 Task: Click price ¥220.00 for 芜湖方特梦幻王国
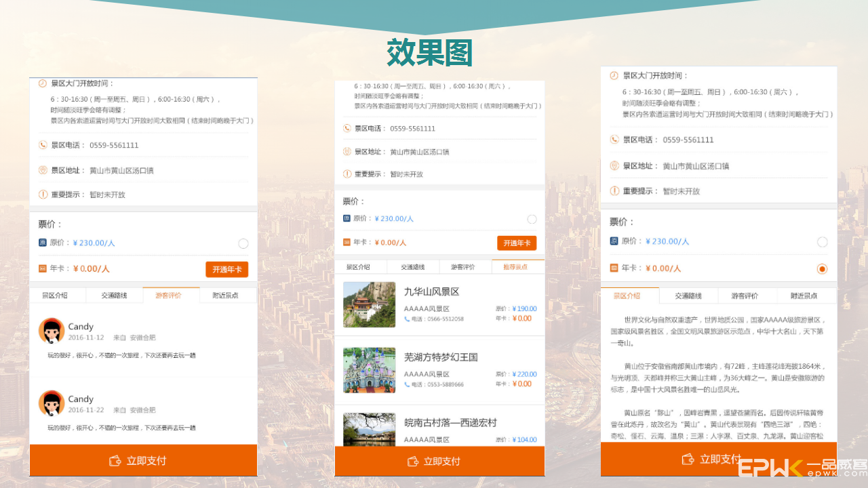click(x=524, y=374)
